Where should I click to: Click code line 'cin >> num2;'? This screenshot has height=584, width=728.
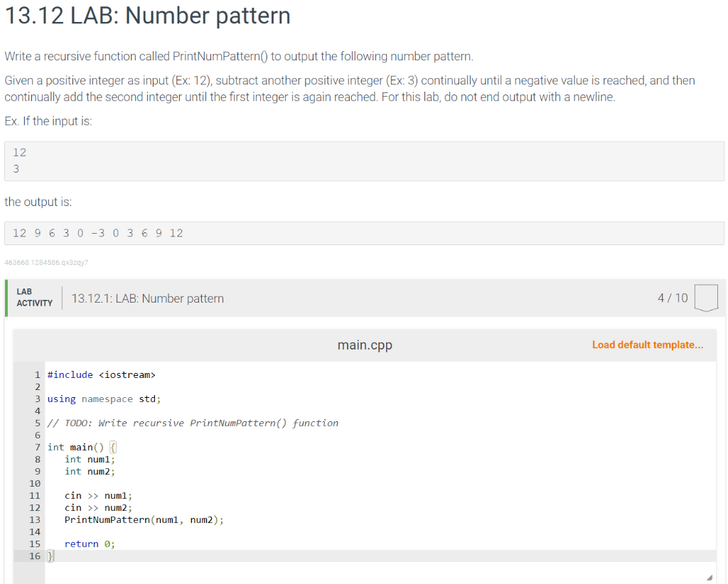98,507
